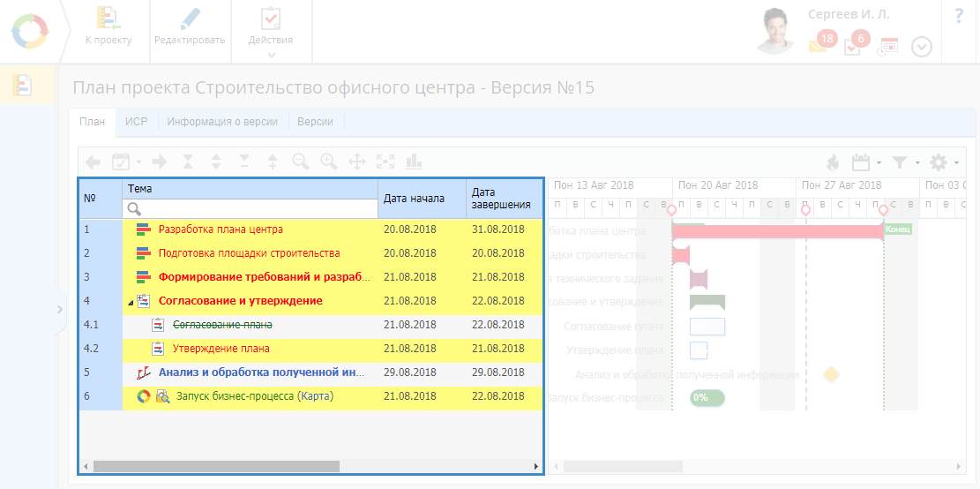Image resolution: width=980 pixels, height=489 pixels.
Task: Switch to the ИСР tab
Action: click(x=136, y=122)
